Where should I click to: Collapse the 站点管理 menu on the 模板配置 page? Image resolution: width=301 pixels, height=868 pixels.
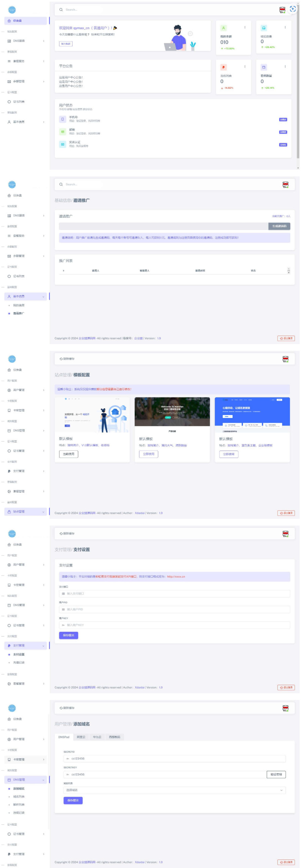(x=43, y=511)
